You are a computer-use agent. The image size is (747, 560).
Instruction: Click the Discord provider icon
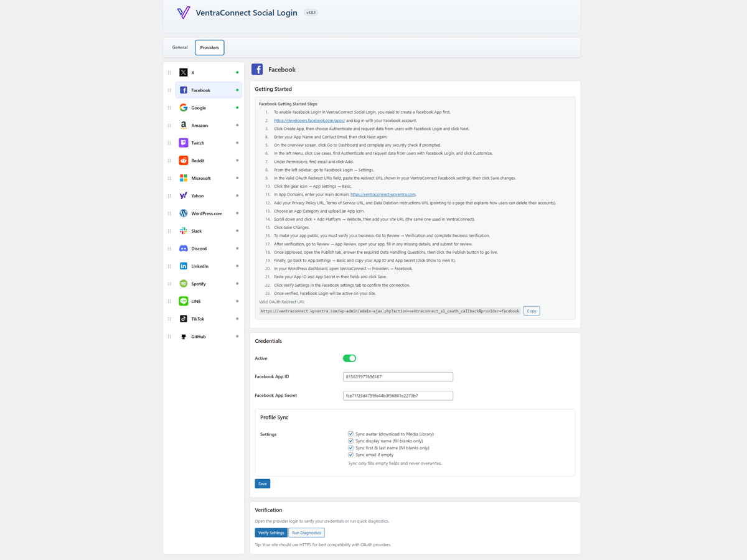(x=183, y=248)
